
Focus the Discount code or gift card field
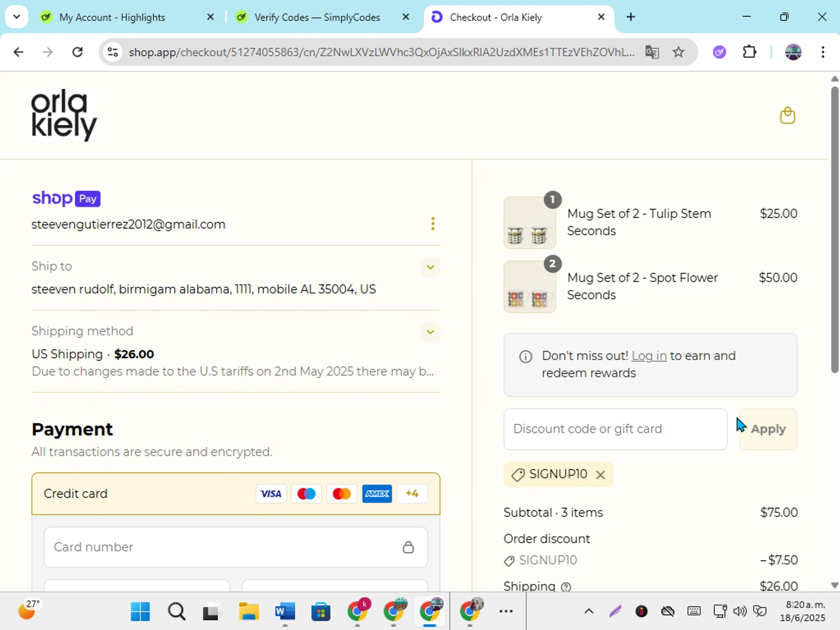click(x=615, y=429)
